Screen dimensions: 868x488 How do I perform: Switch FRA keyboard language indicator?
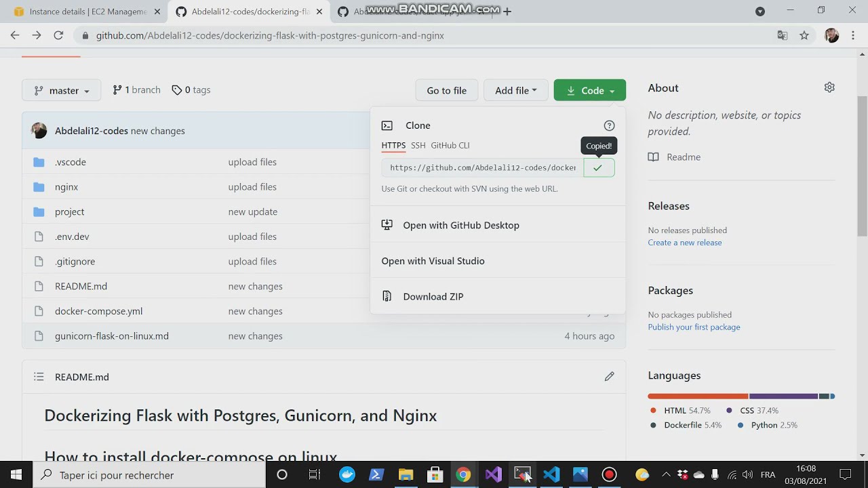768,474
